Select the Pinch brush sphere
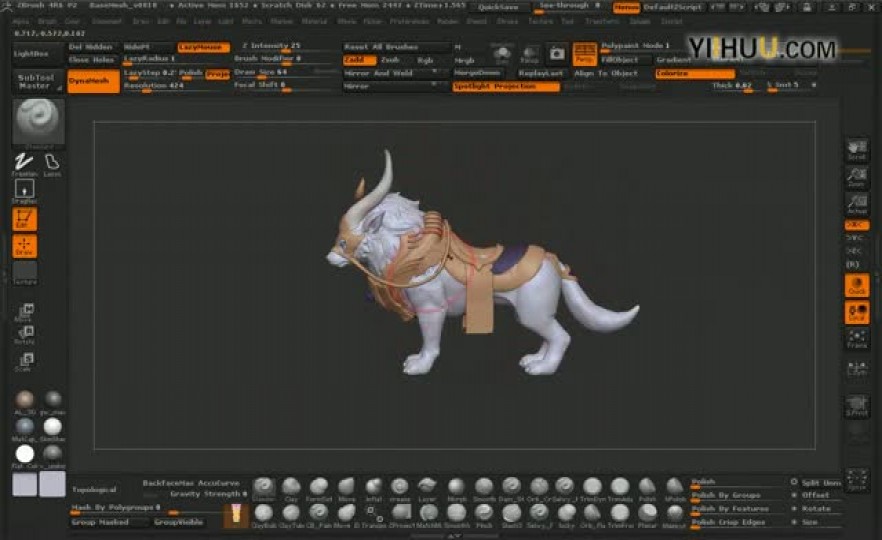The image size is (882, 540). click(484, 514)
